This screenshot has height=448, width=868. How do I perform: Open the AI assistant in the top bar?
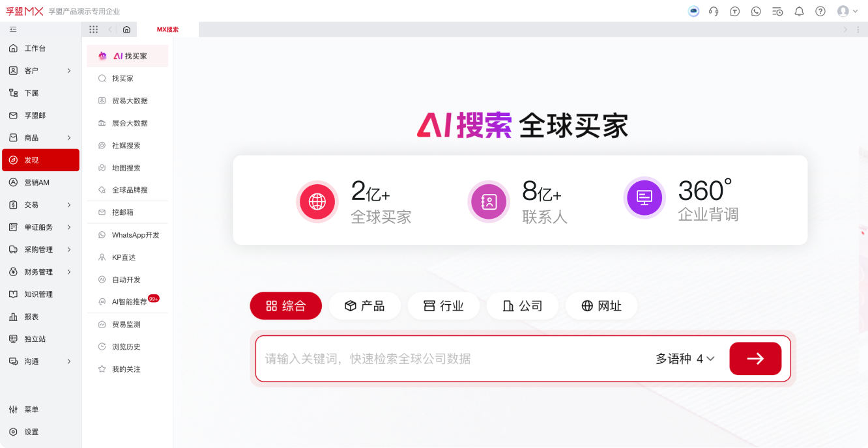pos(693,11)
